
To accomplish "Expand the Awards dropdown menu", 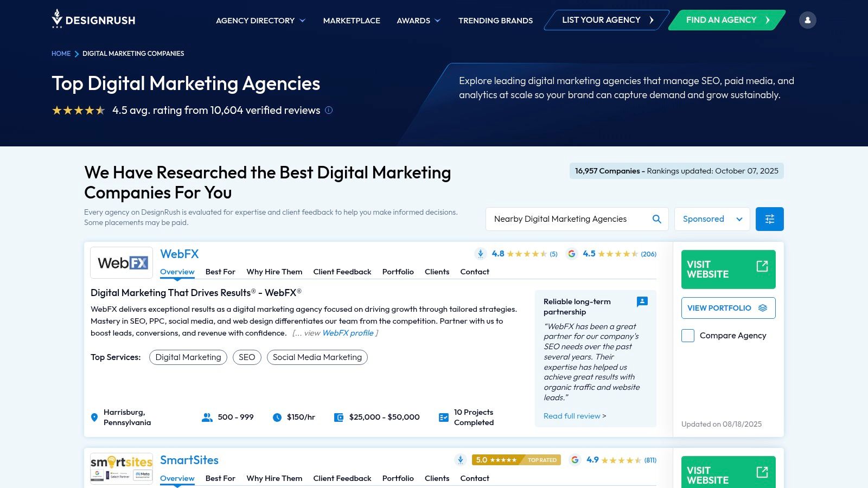I will tap(418, 21).
